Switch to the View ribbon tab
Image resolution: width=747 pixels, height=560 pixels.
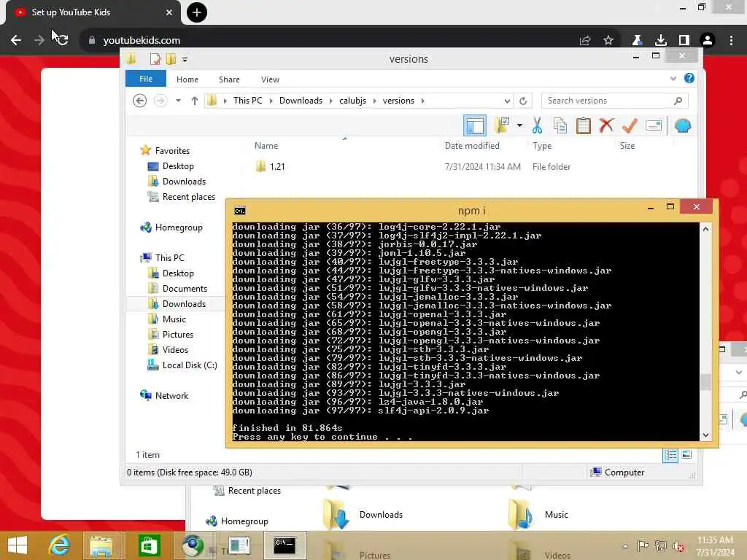[x=270, y=79]
